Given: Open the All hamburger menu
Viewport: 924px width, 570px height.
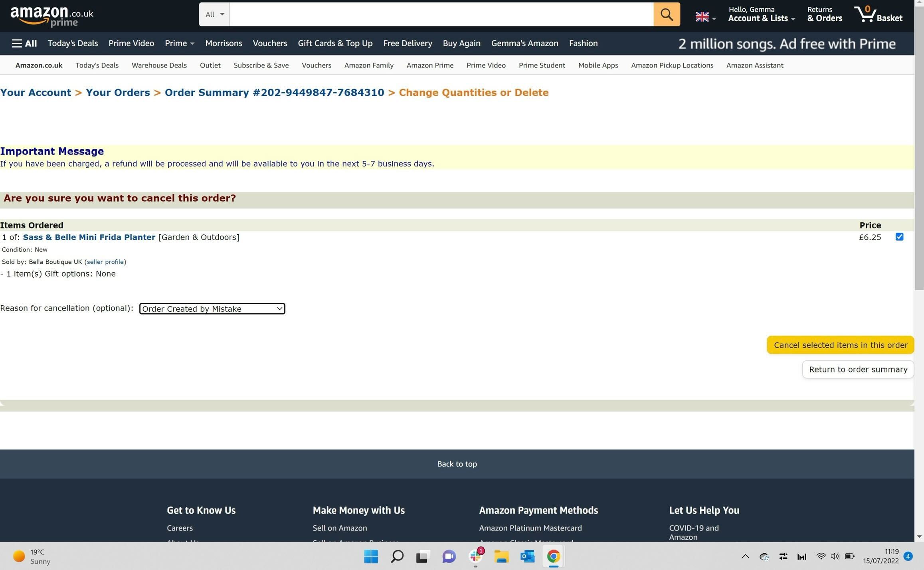Looking at the screenshot, I should coord(24,44).
